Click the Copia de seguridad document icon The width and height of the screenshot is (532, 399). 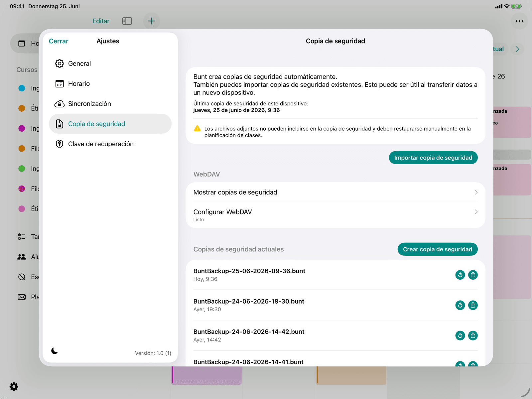(60, 124)
